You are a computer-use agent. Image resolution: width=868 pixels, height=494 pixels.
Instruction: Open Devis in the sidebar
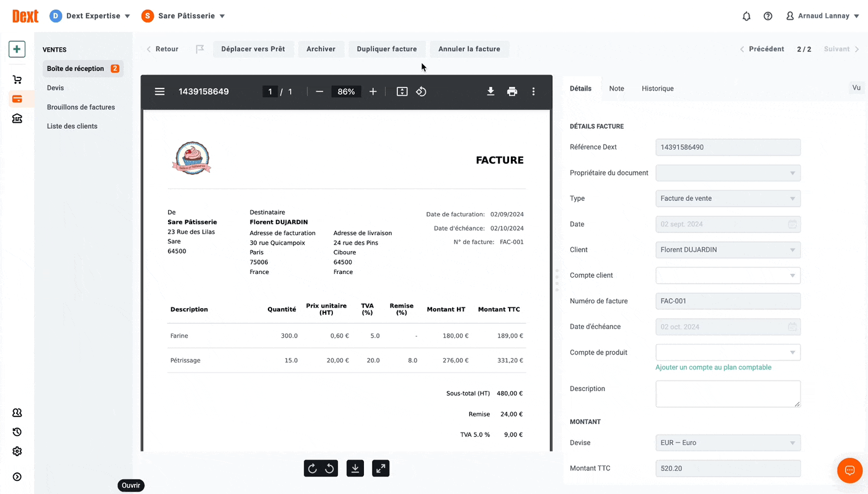[x=55, y=88]
